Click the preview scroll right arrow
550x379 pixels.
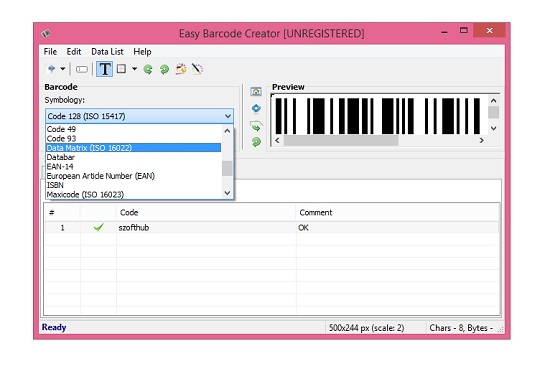482,140
